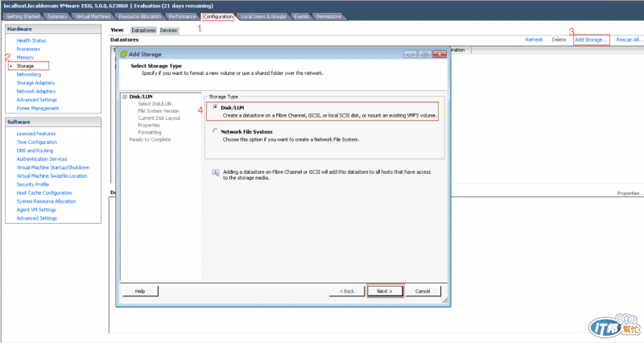Click the Current Disk Layout wizard step

(159, 118)
